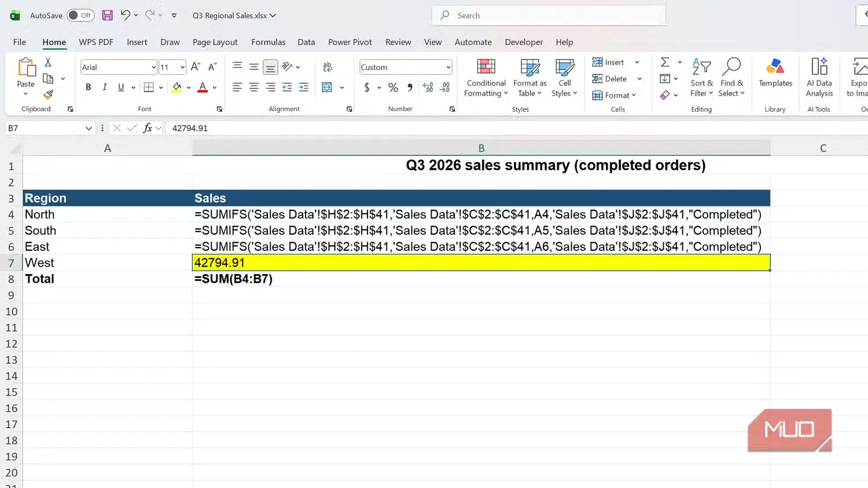The width and height of the screenshot is (868, 488).
Task: Increase the cell indent
Action: tap(303, 87)
